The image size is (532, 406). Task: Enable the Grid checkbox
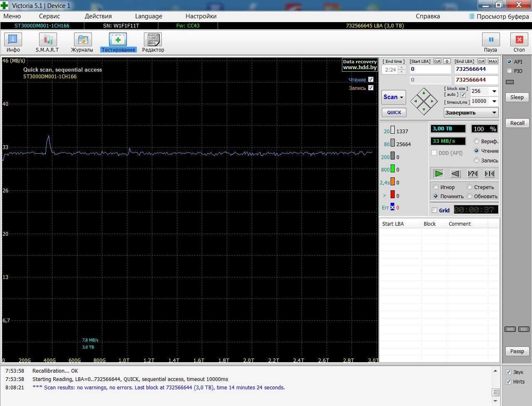pos(434,210)
